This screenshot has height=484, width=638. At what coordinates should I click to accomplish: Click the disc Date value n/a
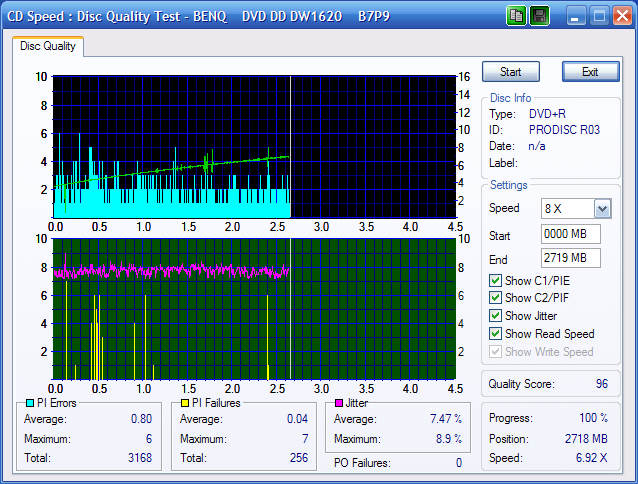pos(537,146)
